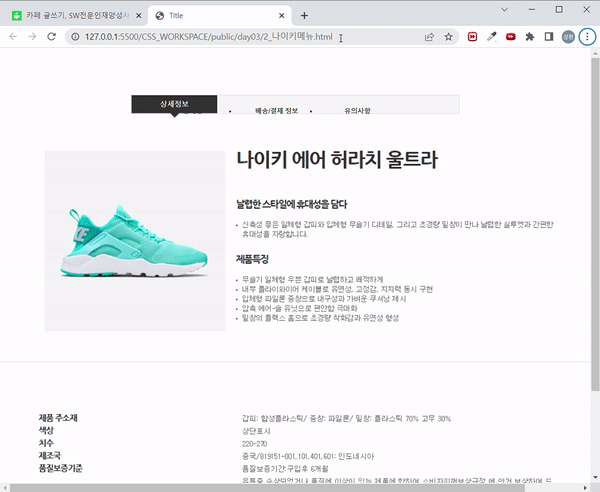Select the 배송/결제 정보 menu tab
The image size is (600, 492).
point(277,111)
